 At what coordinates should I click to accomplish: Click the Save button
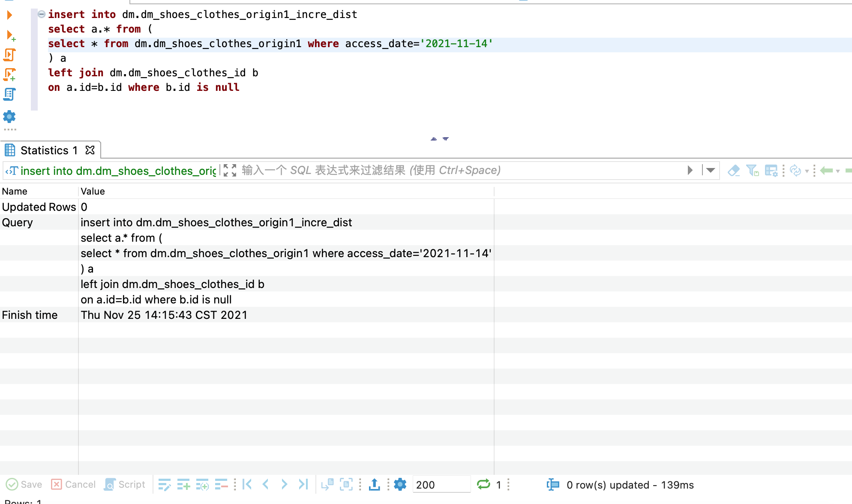click(x=24, y=484)
